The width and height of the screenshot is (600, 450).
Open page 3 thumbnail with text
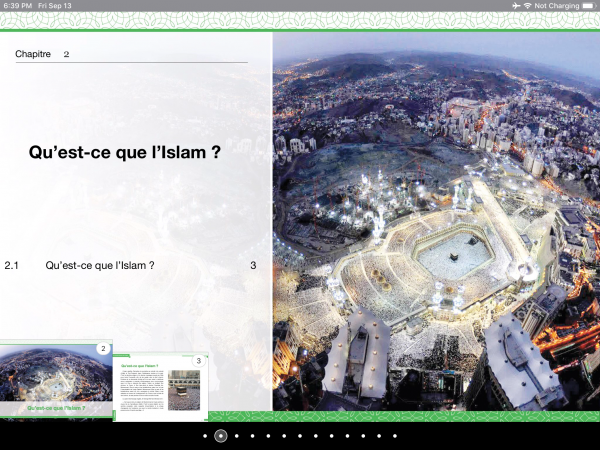(x=160, y=388)
